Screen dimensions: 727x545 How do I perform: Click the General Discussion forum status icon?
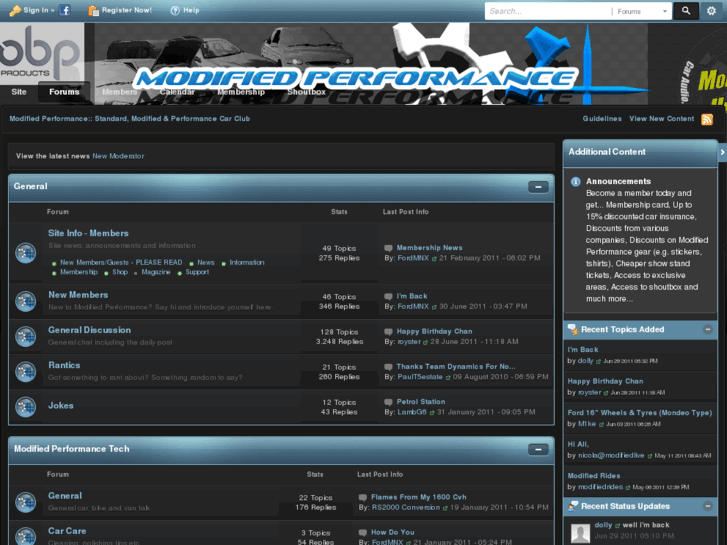pyautogui.click(x=26, y=336)
